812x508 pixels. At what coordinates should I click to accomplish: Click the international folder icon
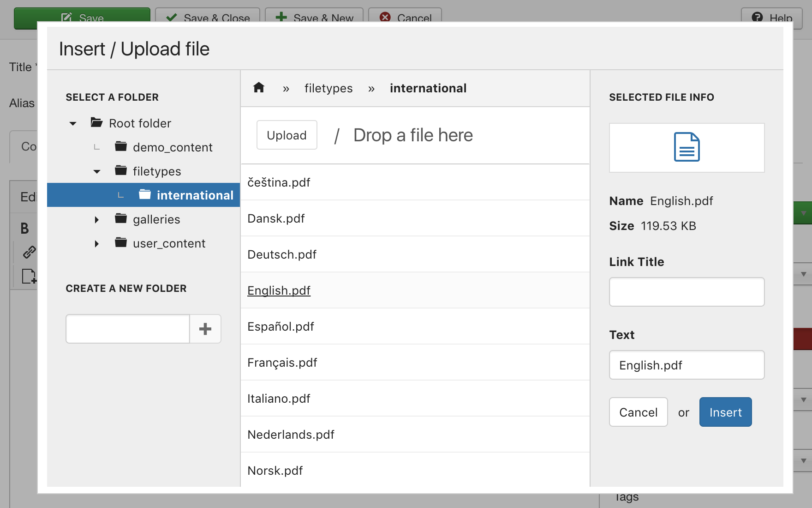[x=145, y=195]
